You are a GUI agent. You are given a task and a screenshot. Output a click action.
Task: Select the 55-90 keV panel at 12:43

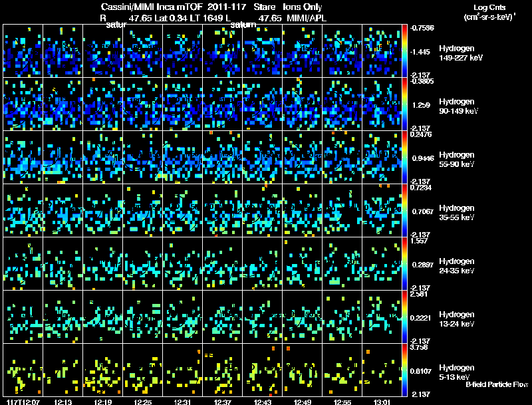pos(262,158)
